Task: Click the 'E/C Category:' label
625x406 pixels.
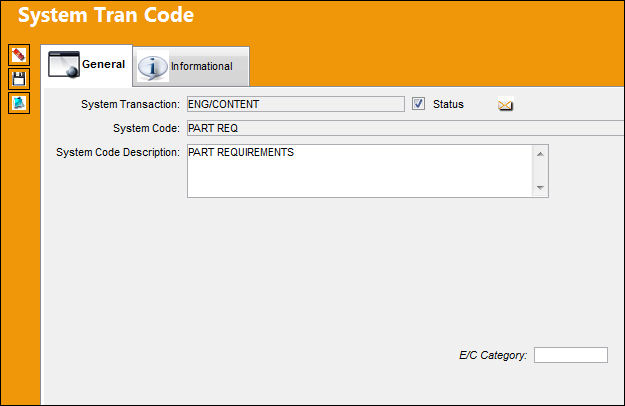Action: pos(493,355)
